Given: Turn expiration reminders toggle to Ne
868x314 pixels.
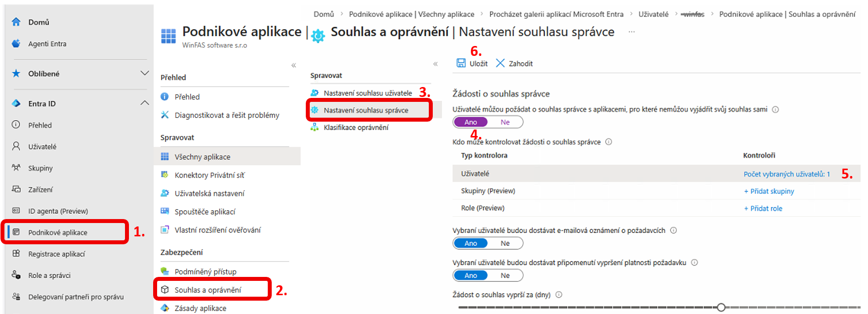Looking at the screenshot, I should (505, 275).
